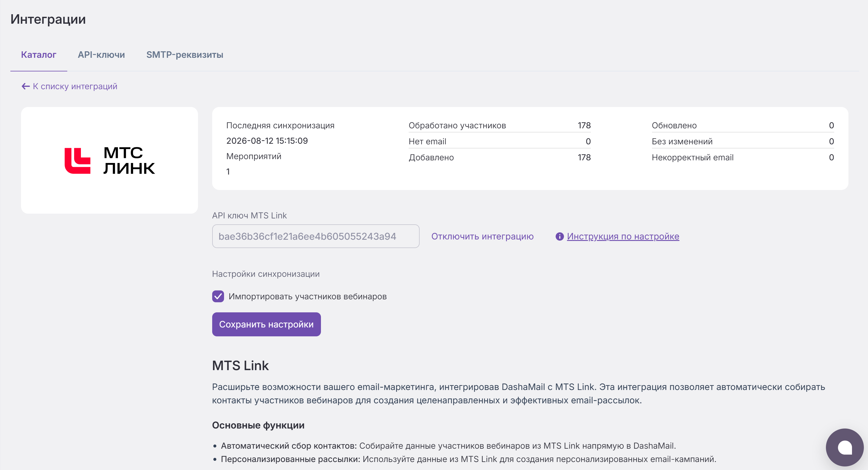Click 'Автоматический сбор контактов' bullet text
Screen dimensions: 868x470
[x=289, y=446]
